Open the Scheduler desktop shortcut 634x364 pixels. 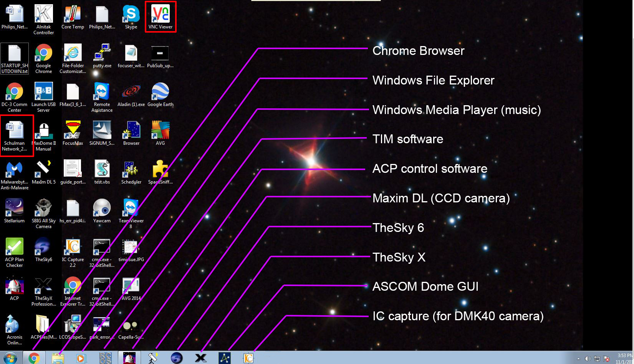[131, 172]
